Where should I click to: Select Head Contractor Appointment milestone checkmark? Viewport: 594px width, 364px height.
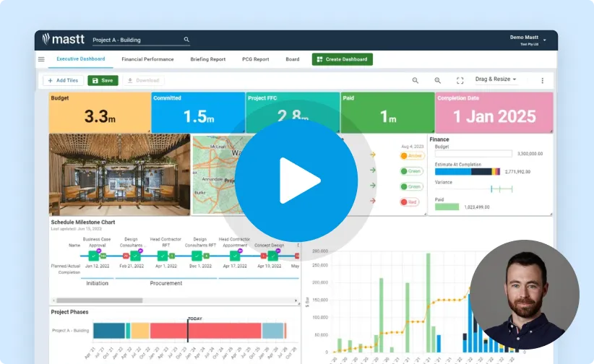point(235,256)
